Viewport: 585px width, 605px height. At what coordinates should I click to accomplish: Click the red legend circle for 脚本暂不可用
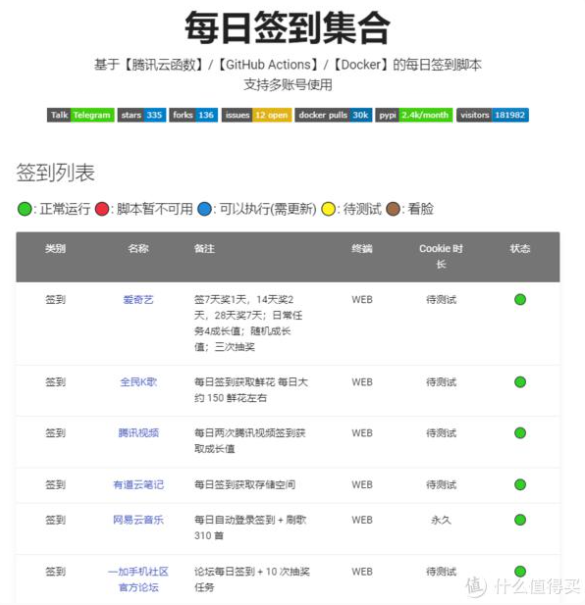click(x=102, y=209)
